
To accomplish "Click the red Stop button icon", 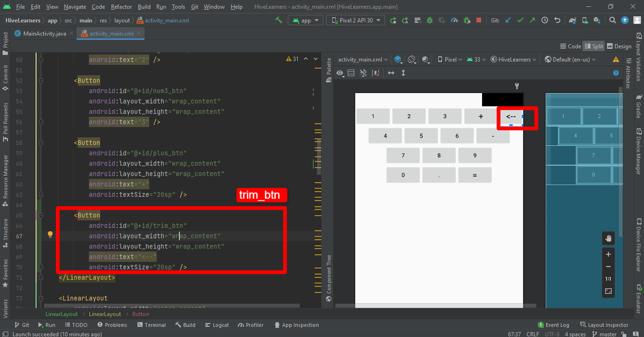I will (x=478, y=20).
